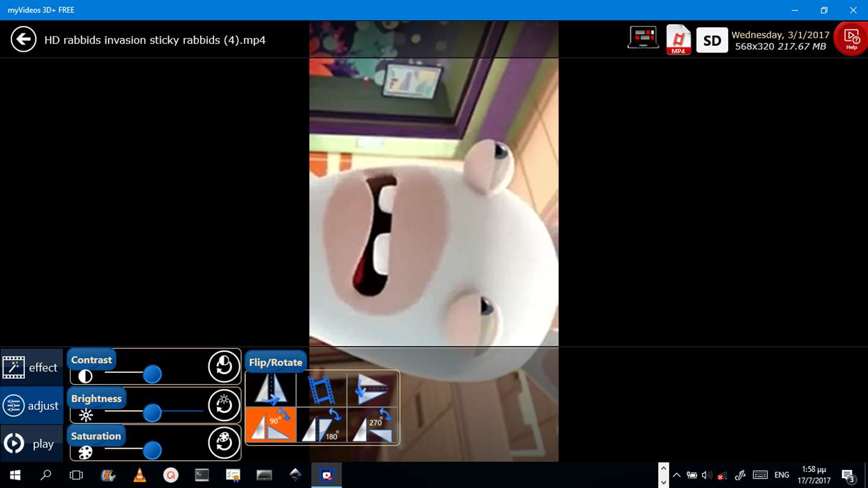Toggle the 270° rotation option

[x=372, y=425]
